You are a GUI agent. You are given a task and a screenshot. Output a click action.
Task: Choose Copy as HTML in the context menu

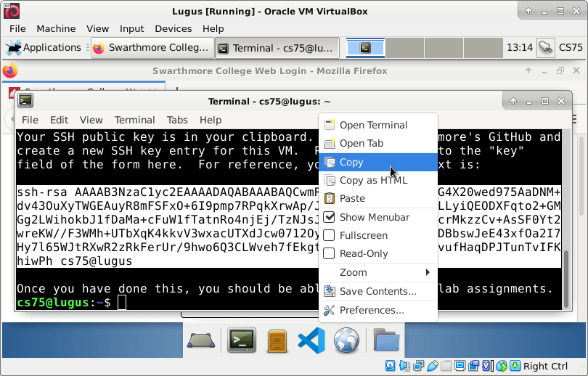(378, 180)
